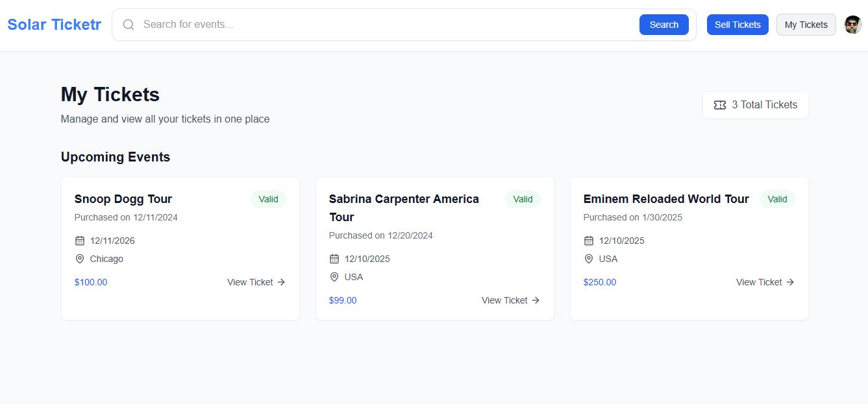Image resolution: width=868 pixels, height=404 pixels.
Task: Click the ticket icon beside 3 Total Tickets
Action: pyautogui.click(x=719, y=105)
